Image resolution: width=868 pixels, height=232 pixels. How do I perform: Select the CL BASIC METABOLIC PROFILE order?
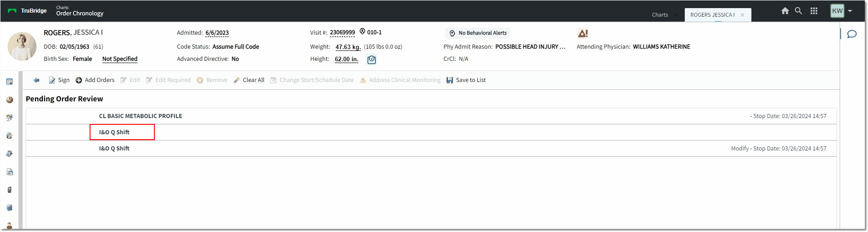point(431,116)
